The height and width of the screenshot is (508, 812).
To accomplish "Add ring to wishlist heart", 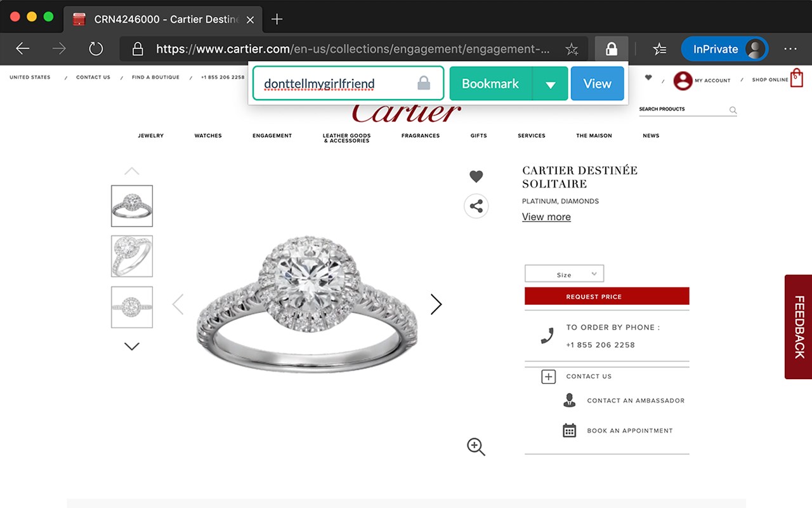I will click(x=476, y=177).
